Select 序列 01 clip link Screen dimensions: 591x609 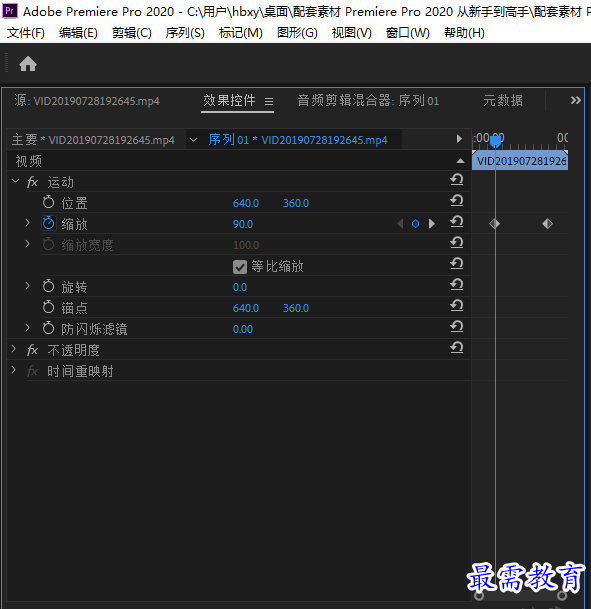tap(298, 140)
